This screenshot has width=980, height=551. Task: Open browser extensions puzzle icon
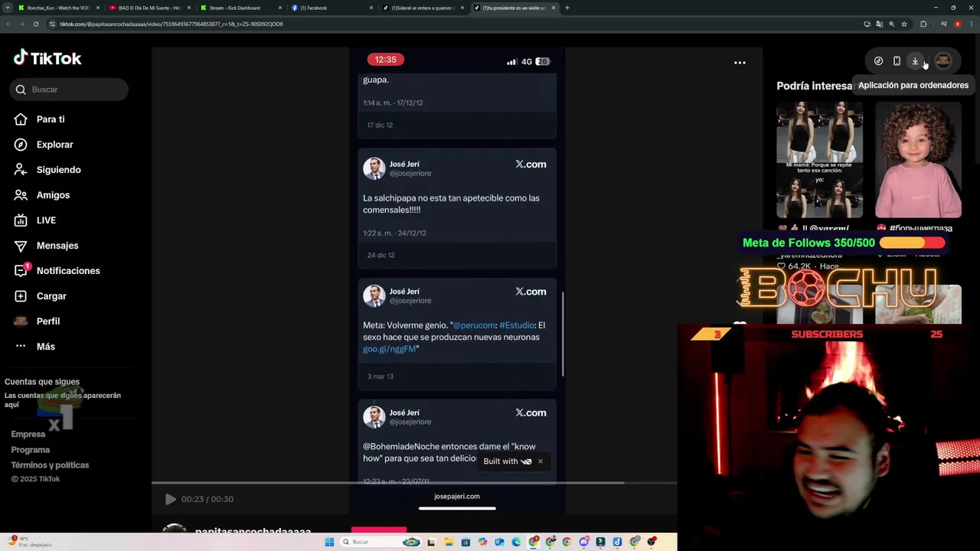tap(923, 24)
